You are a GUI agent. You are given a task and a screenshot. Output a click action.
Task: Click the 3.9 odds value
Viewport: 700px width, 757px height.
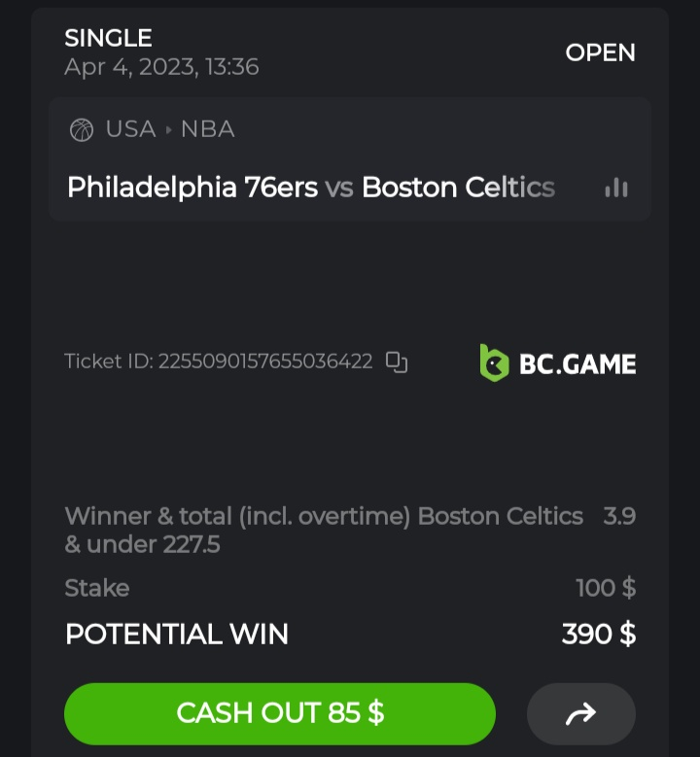[619, 516]
